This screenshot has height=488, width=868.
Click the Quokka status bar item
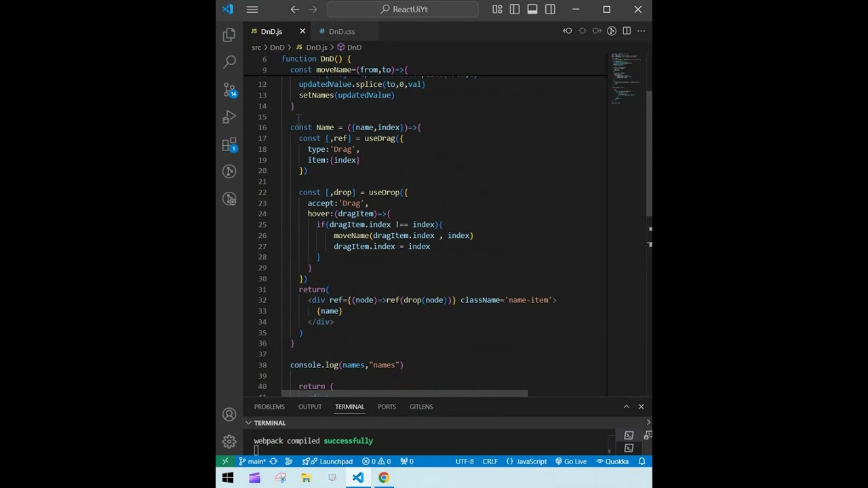612,462
